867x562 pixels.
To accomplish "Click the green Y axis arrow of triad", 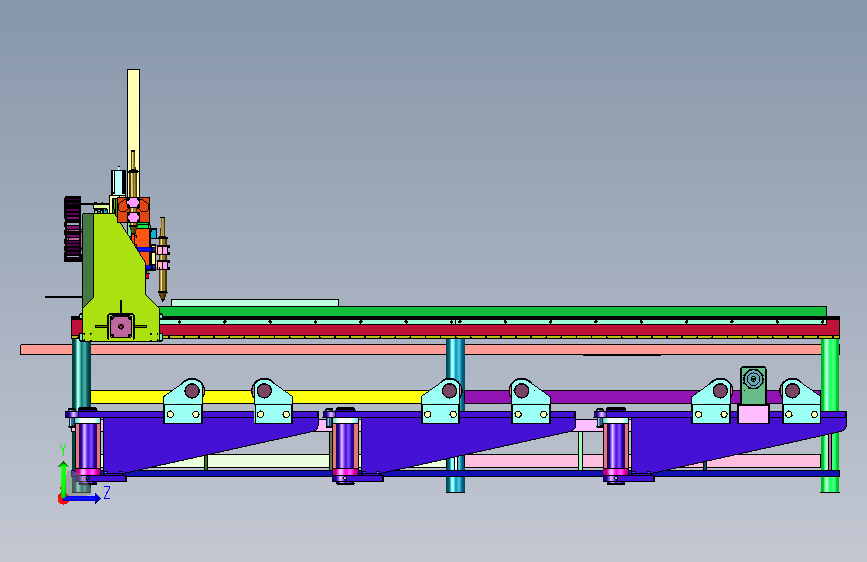I will click(64, 480).
